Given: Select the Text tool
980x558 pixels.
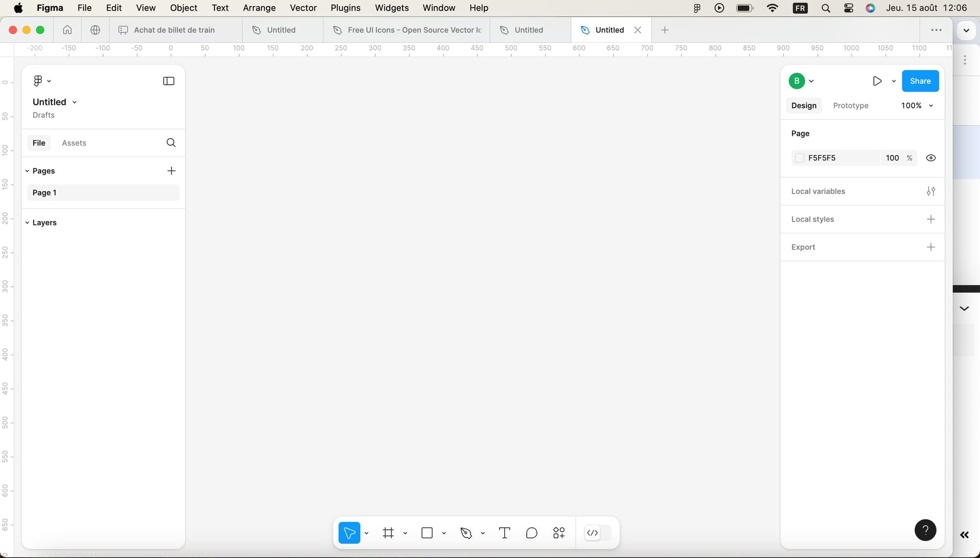Looking at the screenshot, I should click(505, 532).
